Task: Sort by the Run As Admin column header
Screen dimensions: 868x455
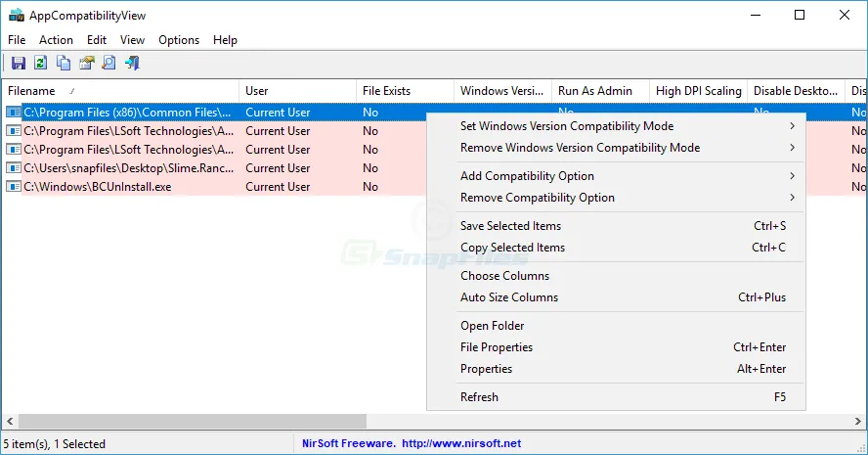Action: (600, 91)
